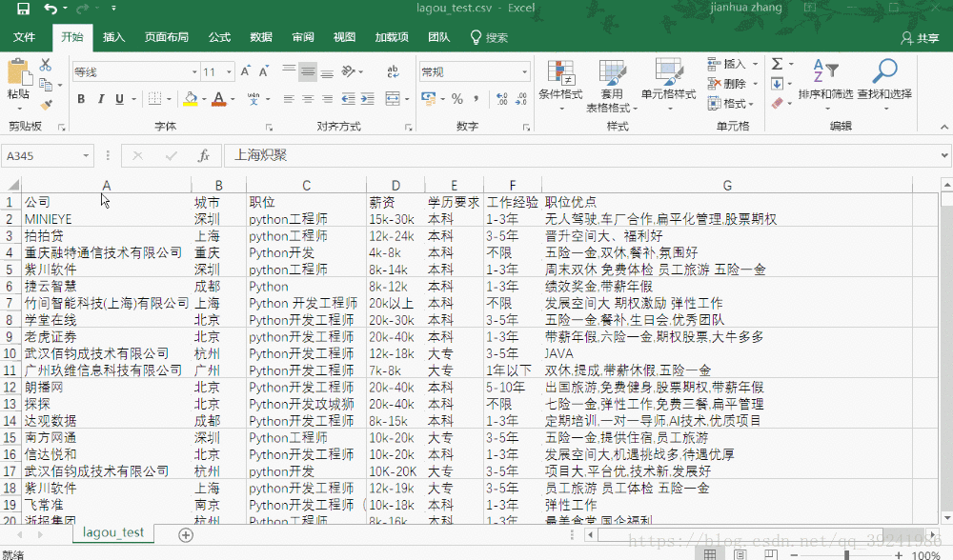The image size is (953, 560).
Task: Click the formula bar input field
Action: (582, 156)
